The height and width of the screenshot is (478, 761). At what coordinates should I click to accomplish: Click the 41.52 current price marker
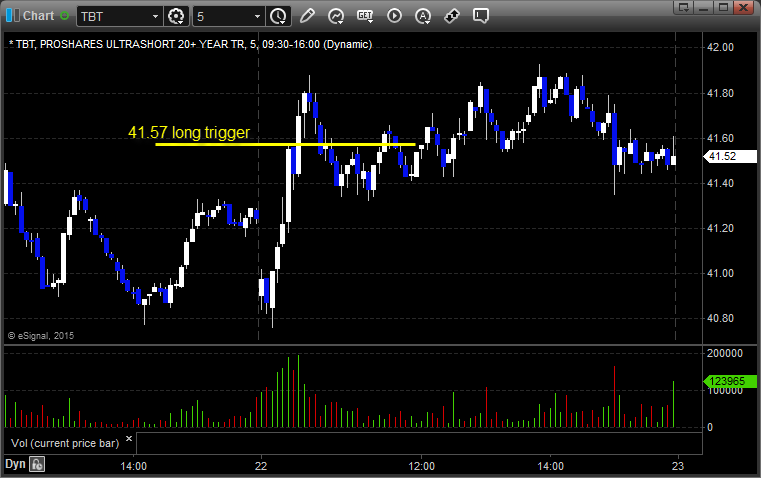click(729, 156)
